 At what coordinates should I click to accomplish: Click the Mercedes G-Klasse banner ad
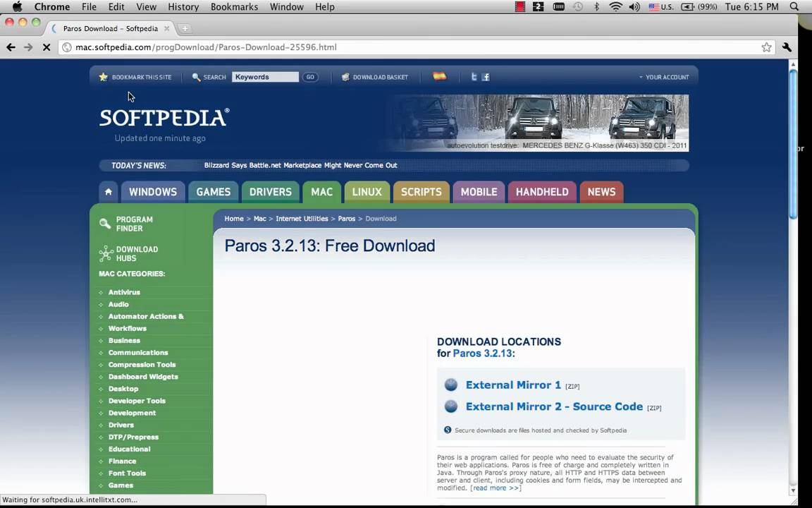click(539, 123)
